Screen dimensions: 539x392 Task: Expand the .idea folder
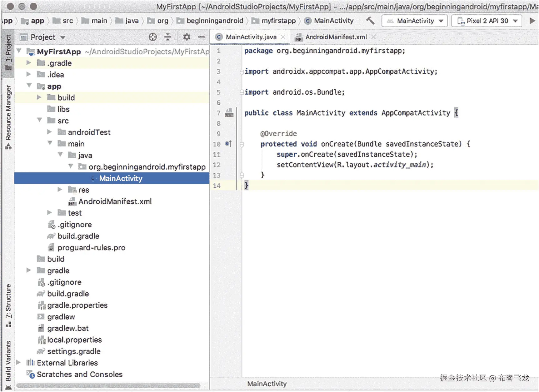(x=29, y=74)
